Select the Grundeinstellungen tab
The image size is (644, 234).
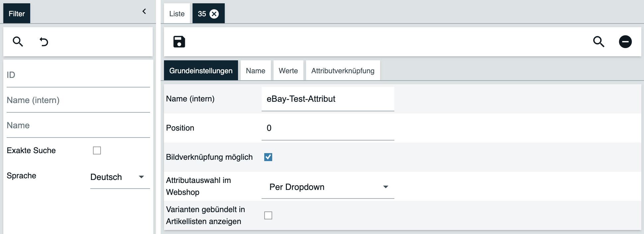pos(201,71)
